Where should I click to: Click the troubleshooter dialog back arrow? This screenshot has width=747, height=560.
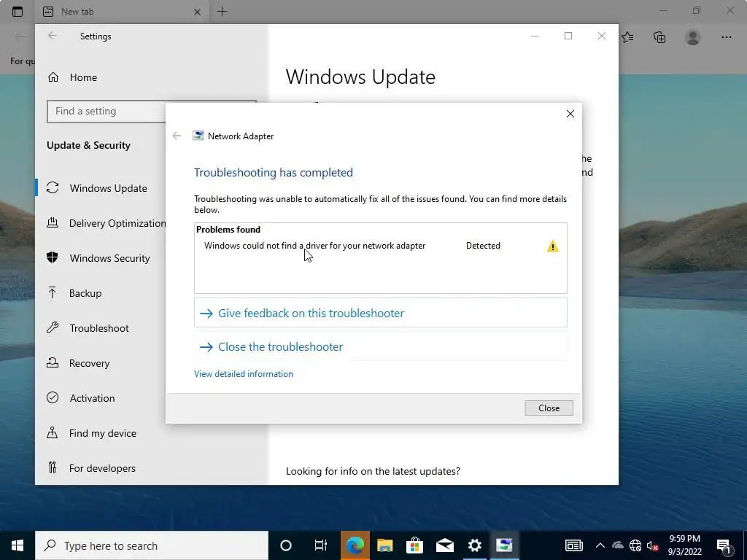click(177, 136)
